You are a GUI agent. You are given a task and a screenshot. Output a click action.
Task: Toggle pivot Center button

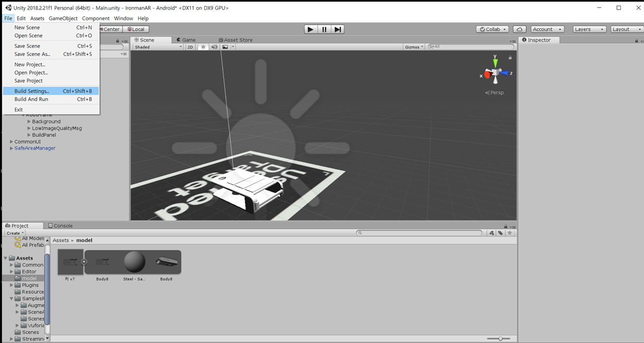pyautogui.click(x=111, y=29)
